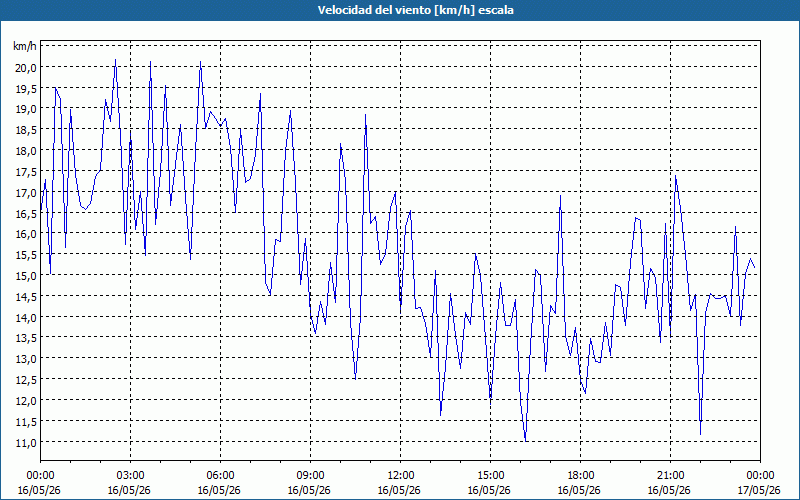The width and height of the screenshot is (800, 500).
Task: Click the 15,5 y-axis label
Action: [x=26, y=255]
